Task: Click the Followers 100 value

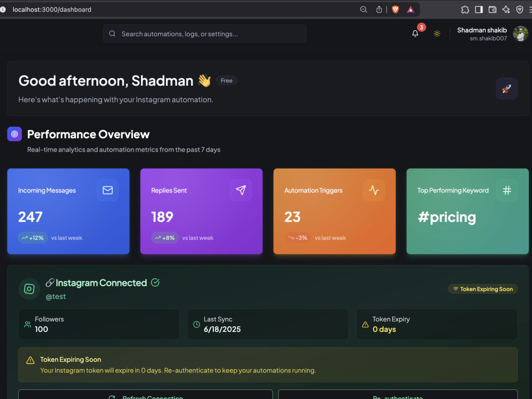Action: point(41,329)
